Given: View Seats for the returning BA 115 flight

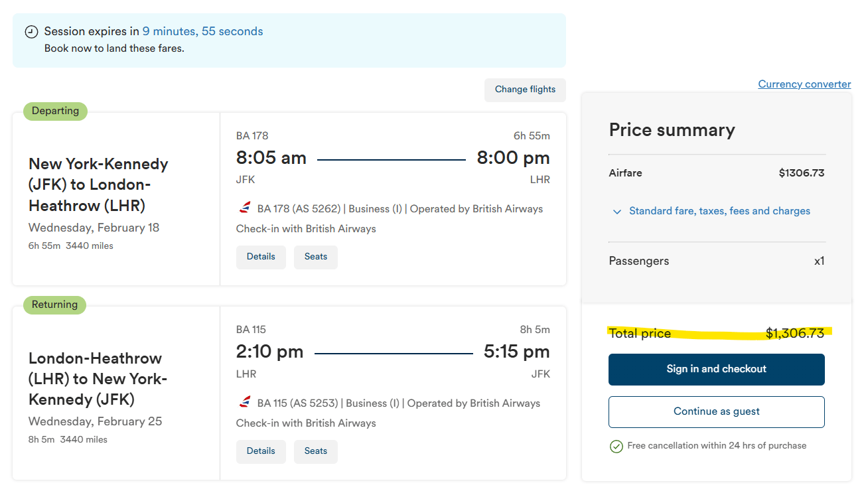Looking at the screenshot, I should [x=316, y=451].
